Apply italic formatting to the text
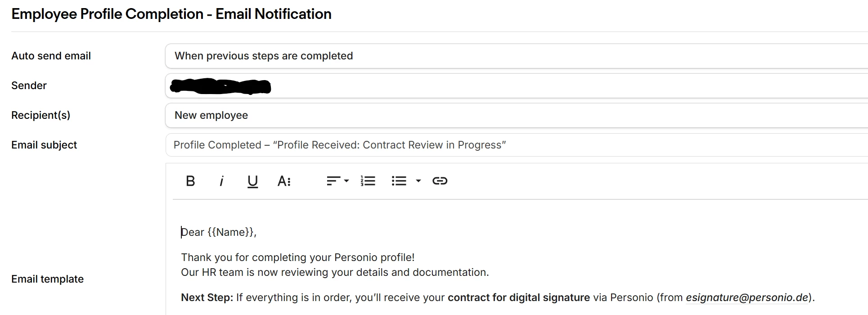The height and width of the screenshot is (315, 868). pyautogui.click(x=221, y=181)
